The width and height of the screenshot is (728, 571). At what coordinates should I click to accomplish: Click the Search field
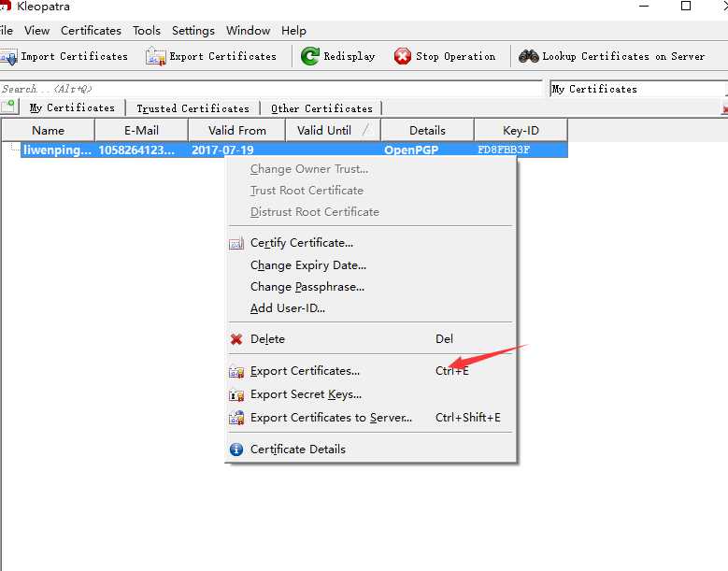[271, 89]
